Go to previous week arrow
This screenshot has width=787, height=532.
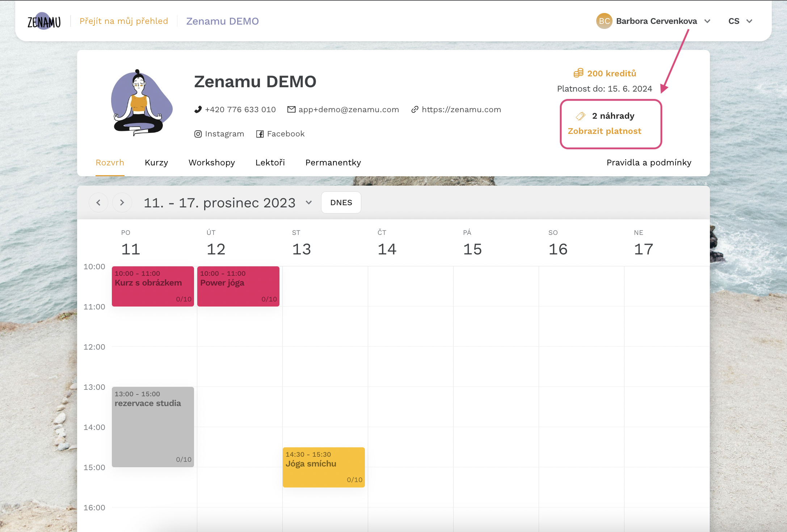(98, 203)
